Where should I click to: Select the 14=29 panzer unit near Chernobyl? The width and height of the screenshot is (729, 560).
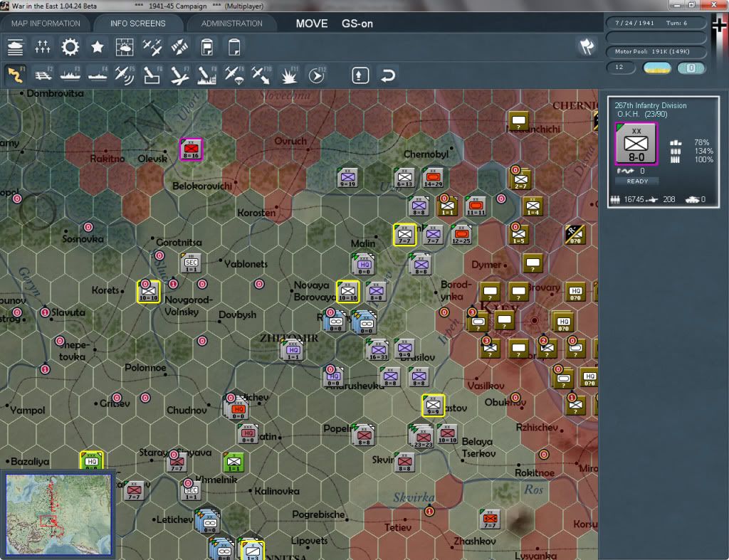(433, 177)
